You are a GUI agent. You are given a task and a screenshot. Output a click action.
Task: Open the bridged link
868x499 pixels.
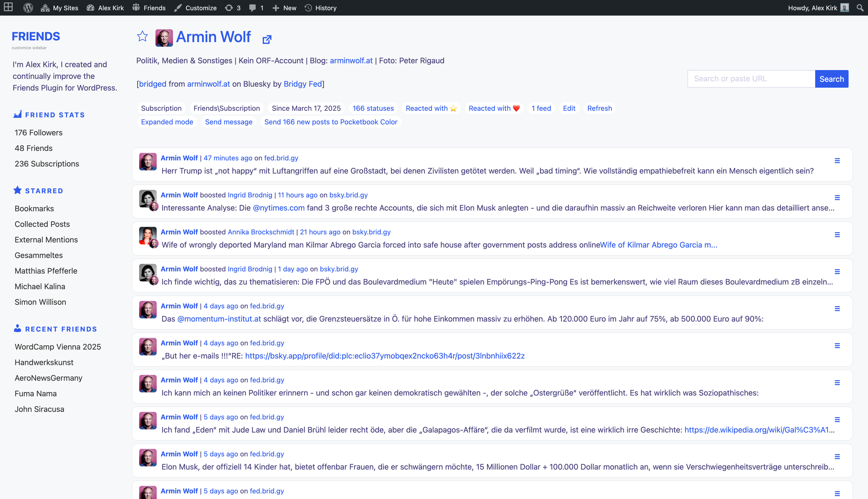click(152, 84)
